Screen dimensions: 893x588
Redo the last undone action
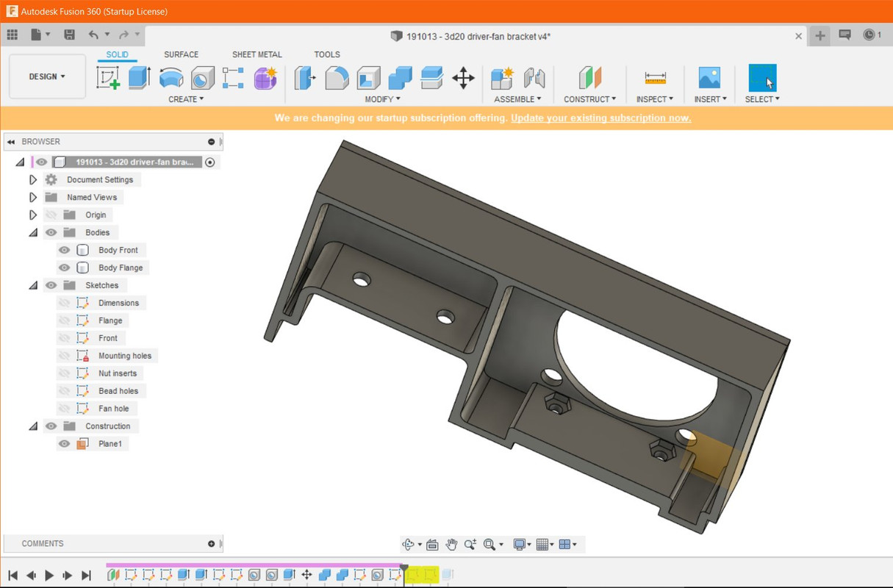pyautogui.click(x=123, y=35)
